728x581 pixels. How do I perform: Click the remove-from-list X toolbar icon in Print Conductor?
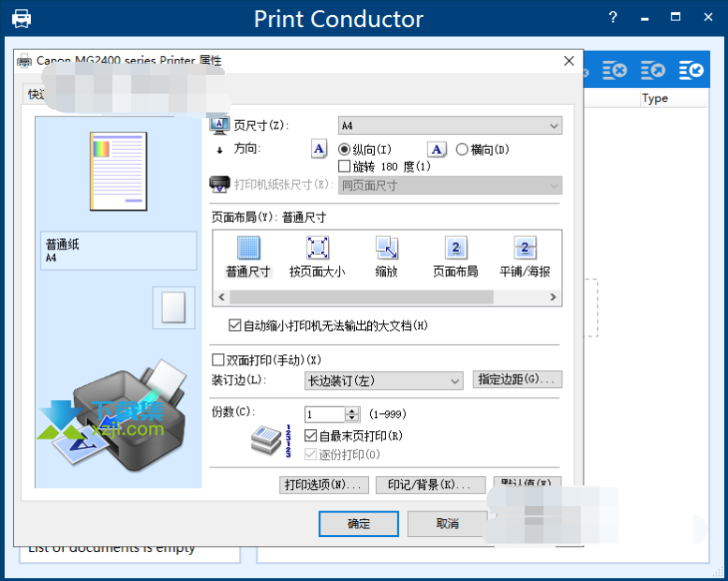coord(615,70)
